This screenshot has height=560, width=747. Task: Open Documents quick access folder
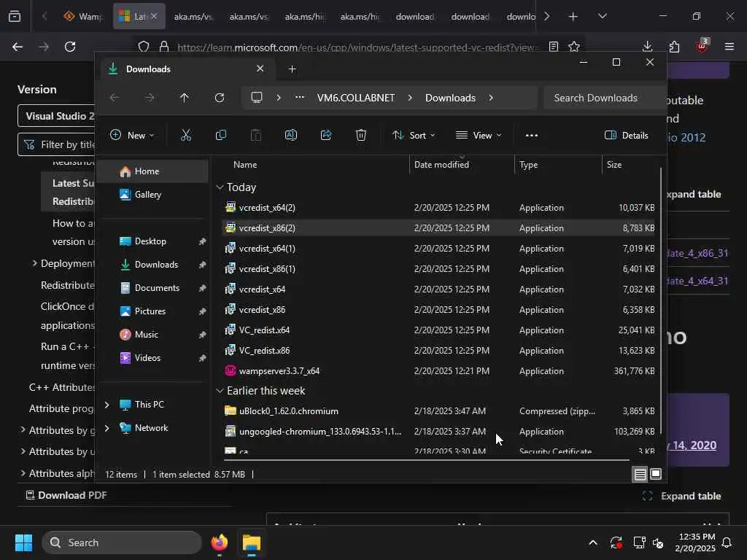coord(153,287)
